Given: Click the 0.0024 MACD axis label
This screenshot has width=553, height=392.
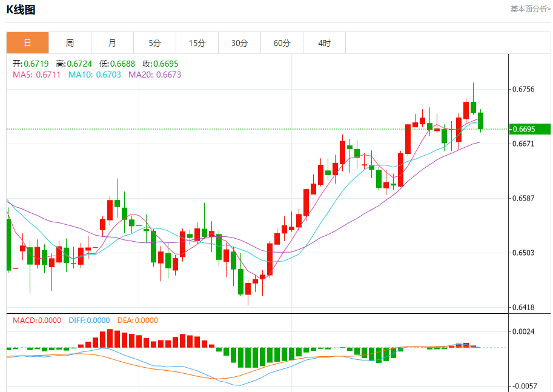Looking at the screenshot, I should 523,331.
